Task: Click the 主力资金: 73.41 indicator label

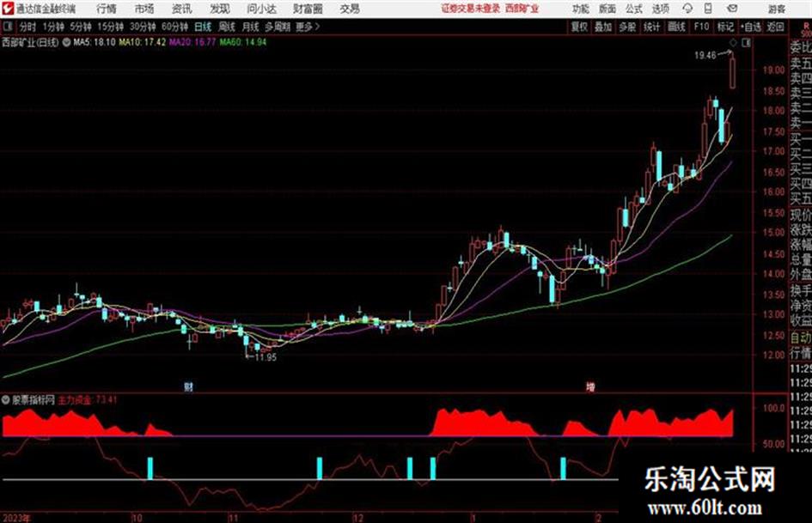Action: click(87, 399)
